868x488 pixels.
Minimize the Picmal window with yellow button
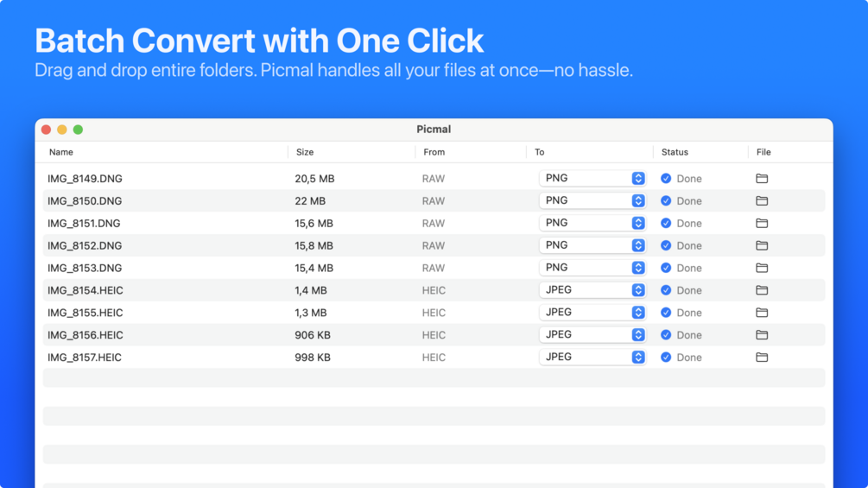62,130
